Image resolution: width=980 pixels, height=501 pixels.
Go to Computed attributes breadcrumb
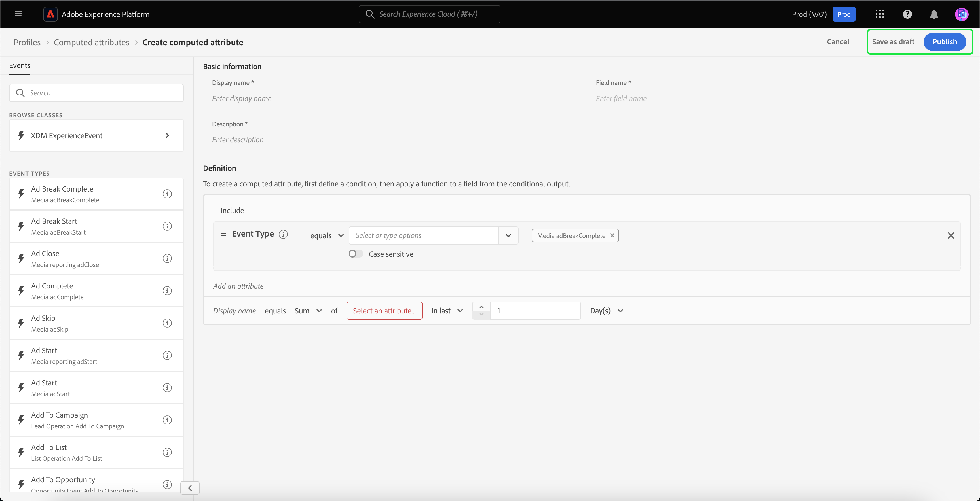[91, 42]
